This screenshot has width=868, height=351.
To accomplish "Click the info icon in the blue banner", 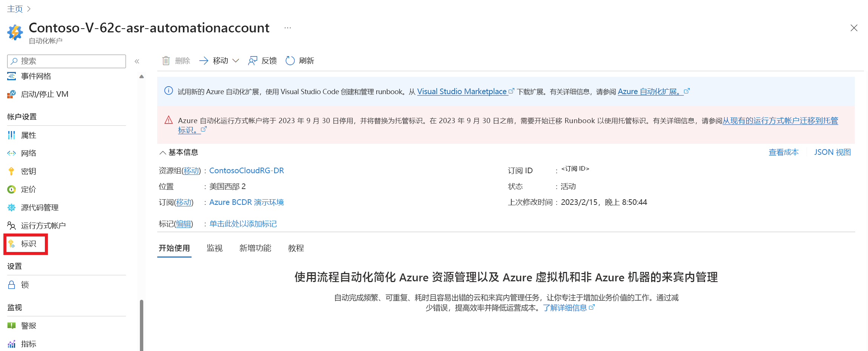I will 169,91.
